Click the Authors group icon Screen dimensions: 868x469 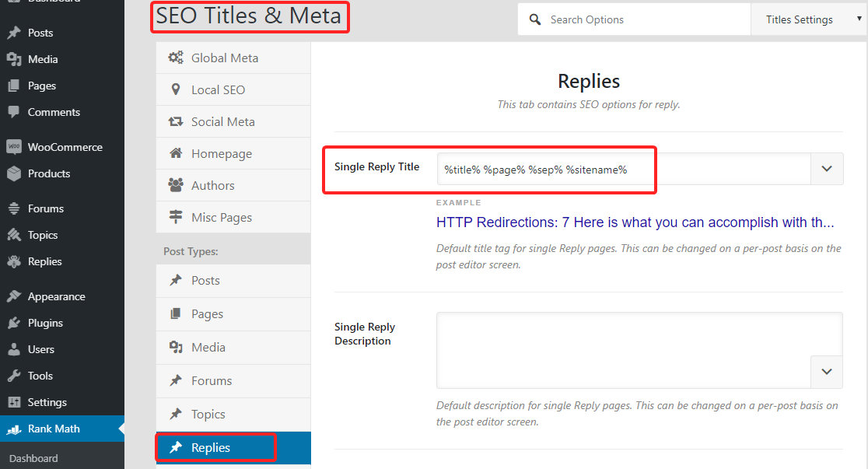tap(176, 185)
